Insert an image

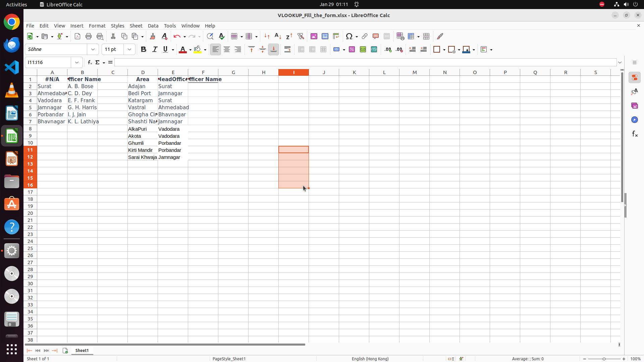click(x=314, y=36)
